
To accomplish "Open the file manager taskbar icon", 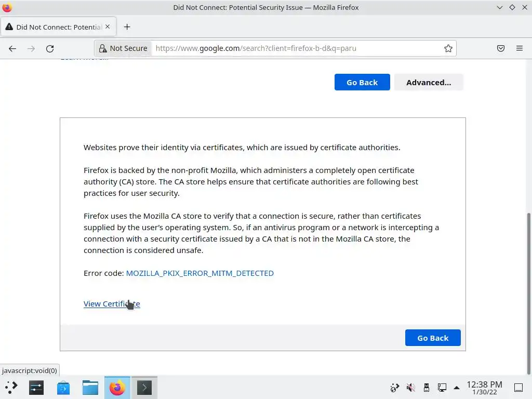I will click(90, 388).
